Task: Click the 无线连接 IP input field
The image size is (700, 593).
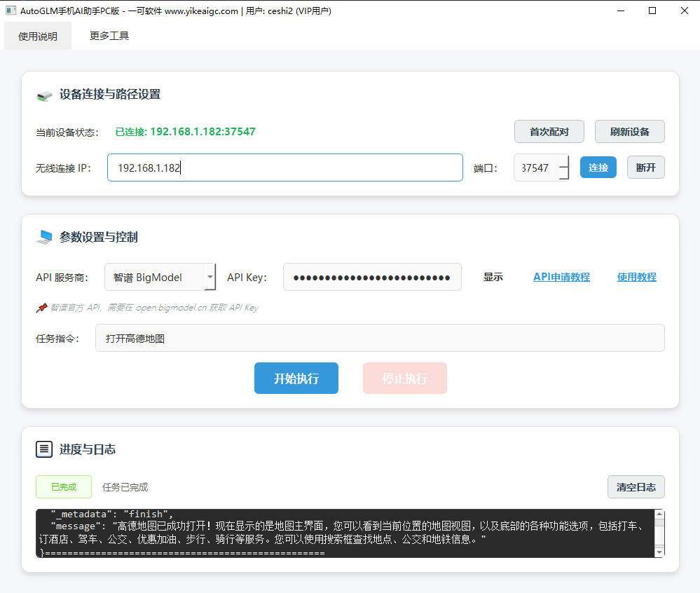Action: click(284, 168)
